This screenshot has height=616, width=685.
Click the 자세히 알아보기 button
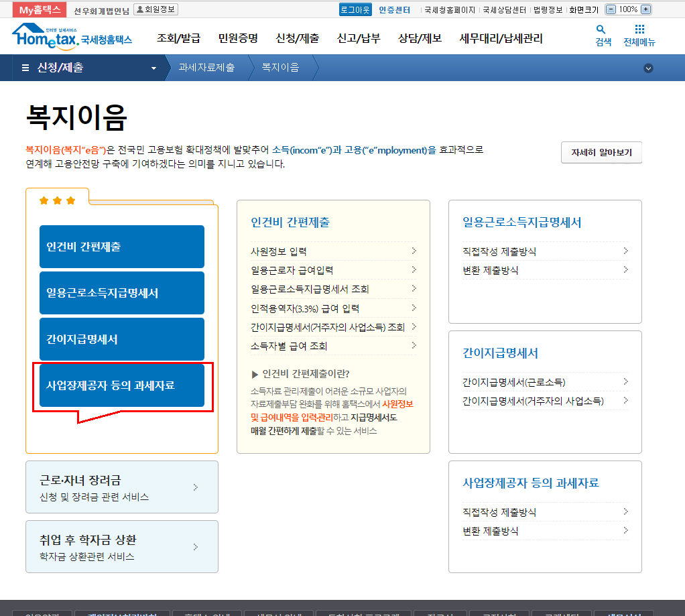coord(601,152)
